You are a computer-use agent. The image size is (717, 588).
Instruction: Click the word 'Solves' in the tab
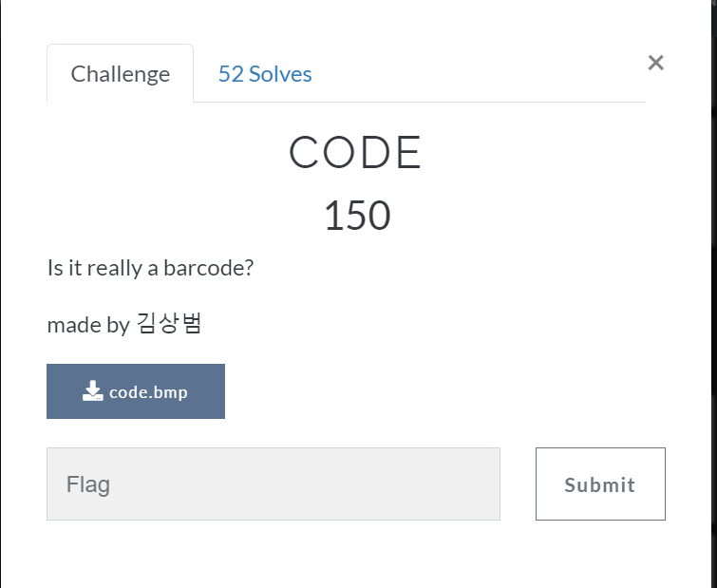(281, 74)
